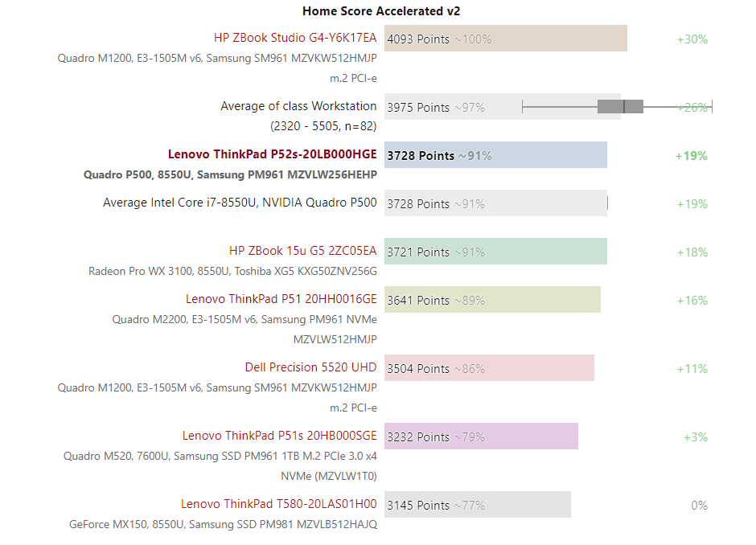This screenshot has width=756, height=545.
Task: Click the 3641 Points bar
Action: 492,299
